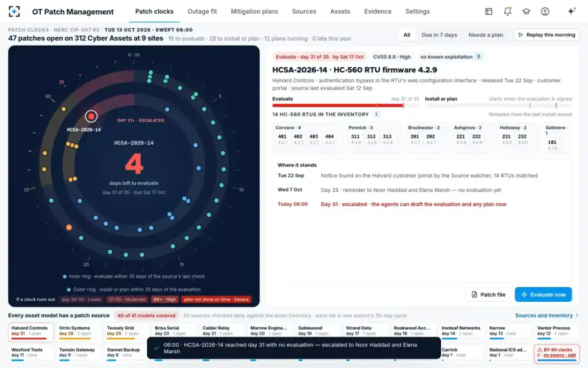Click the OT Patch Management logo icon
Viewport: 588px width, 368px height.
click(x=14, y=11)
